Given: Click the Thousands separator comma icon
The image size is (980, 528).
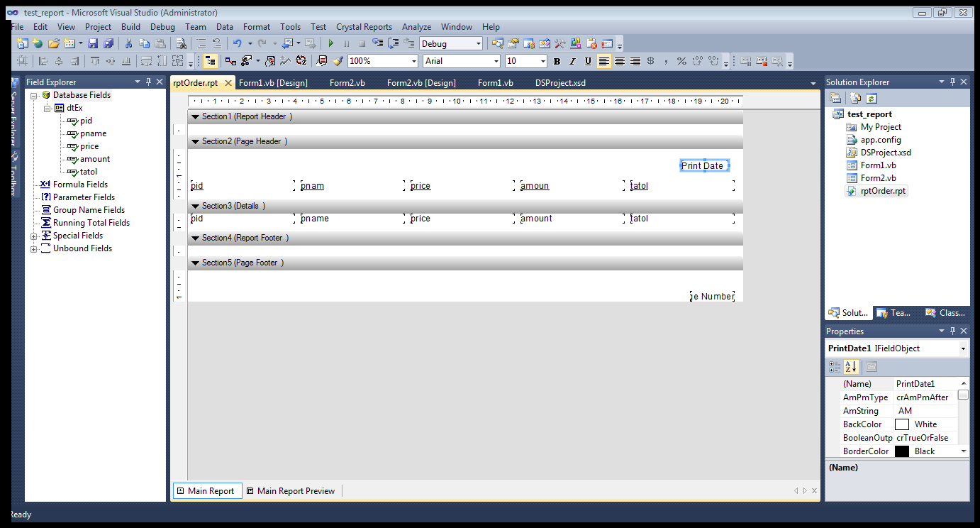Looking at the screenshot, I should click(666, 61).
